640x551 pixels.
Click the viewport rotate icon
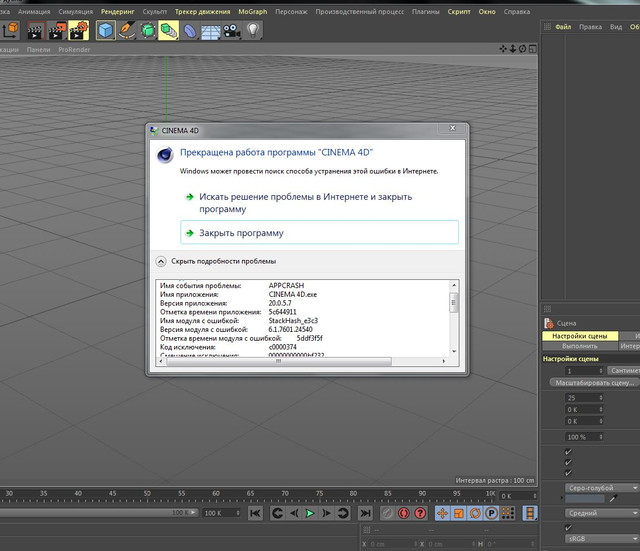(522, 49)
